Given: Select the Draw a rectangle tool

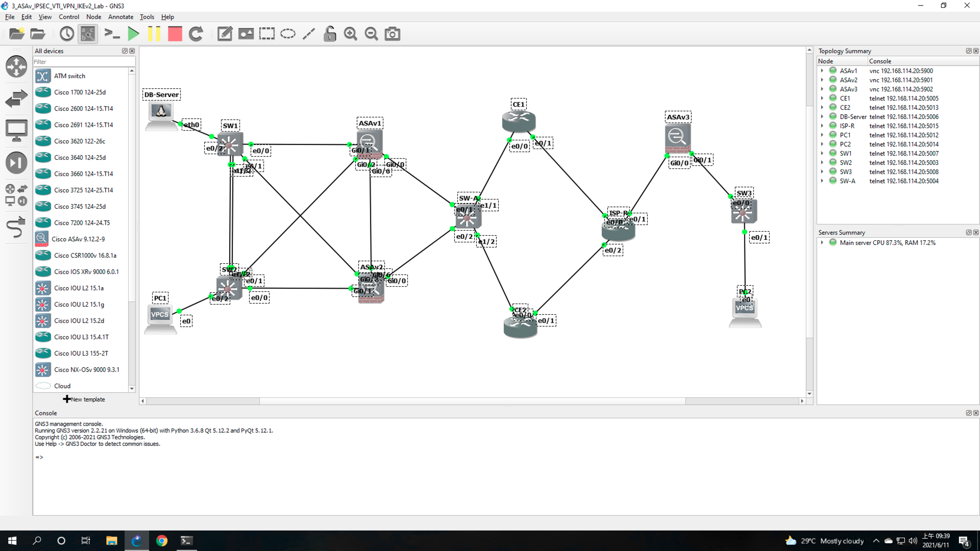Looking at the screenshot, I should (266, 34).
